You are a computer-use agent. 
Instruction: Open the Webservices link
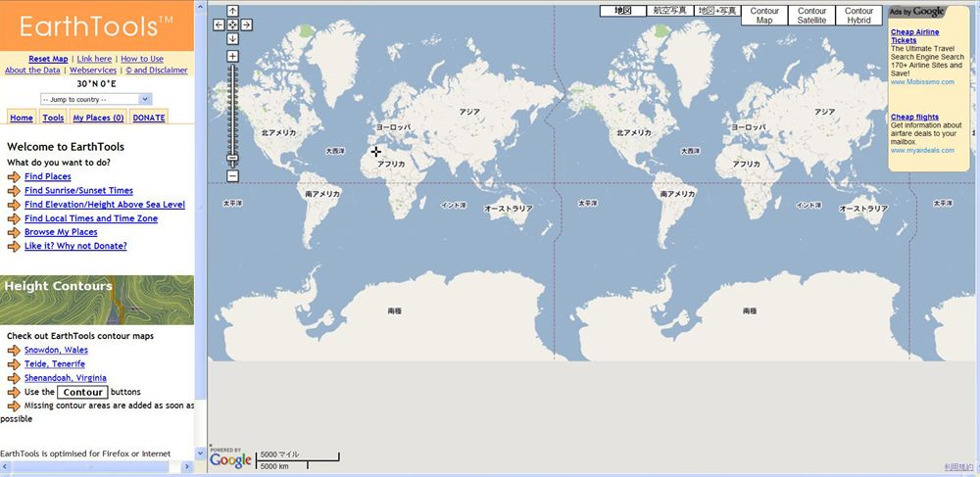point(93,70)
